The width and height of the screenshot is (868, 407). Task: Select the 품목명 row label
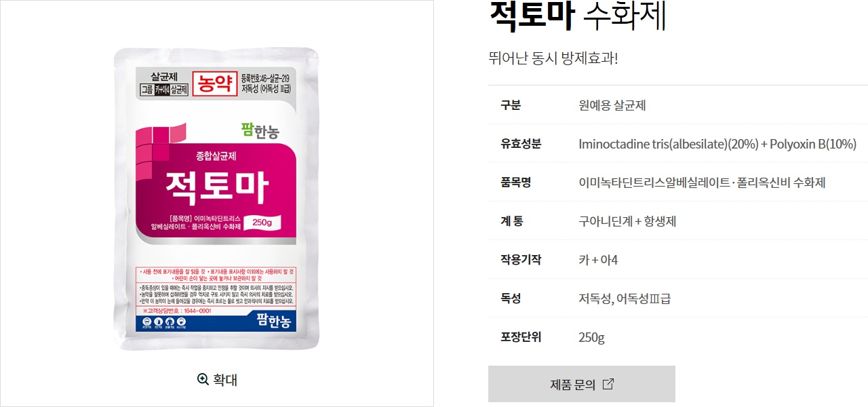pos(515,182)
